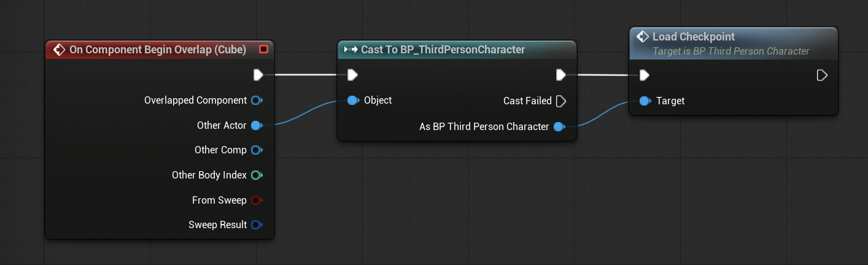Click the function icon on Load Checkpoint header
Image resolution: width=868 pixels, height=265 pixels.
coord(643,37)
